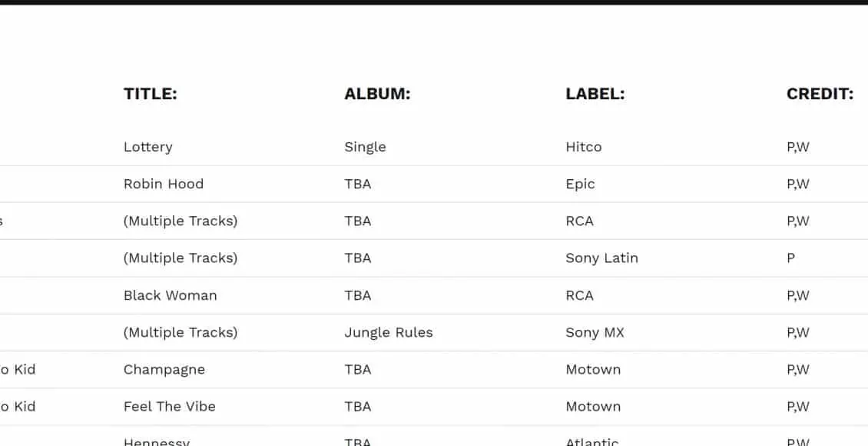Click the Black Woman track title
Screen dimensions: 868x446
(x=171, y=295)
